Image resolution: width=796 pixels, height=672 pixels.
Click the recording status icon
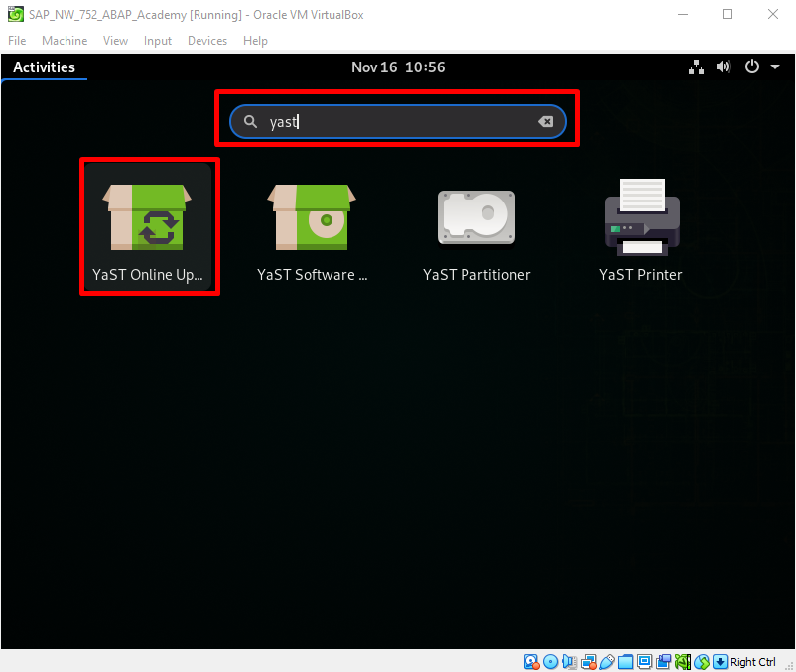coord(664,662)
